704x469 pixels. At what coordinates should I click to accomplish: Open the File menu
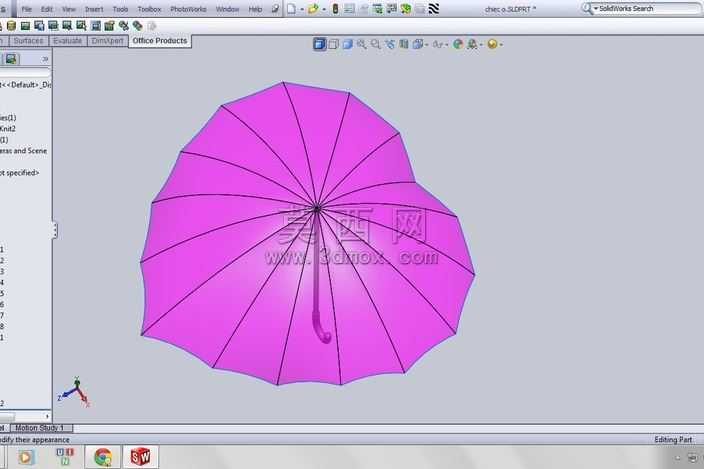click(26, 9)
